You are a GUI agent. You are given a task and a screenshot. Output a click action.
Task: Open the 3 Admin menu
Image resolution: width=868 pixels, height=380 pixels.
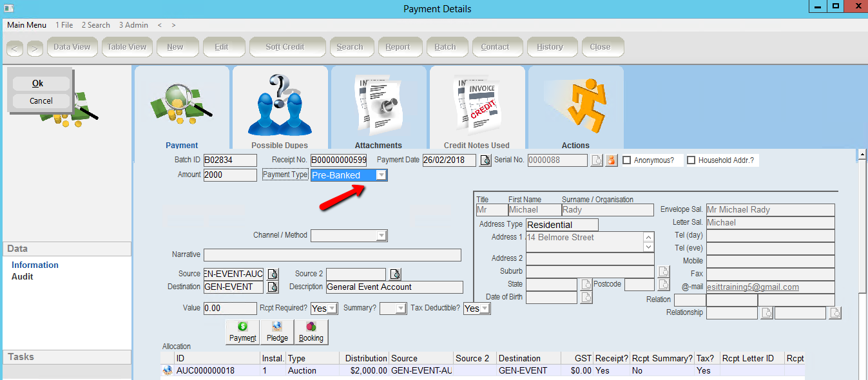point(133,25)
